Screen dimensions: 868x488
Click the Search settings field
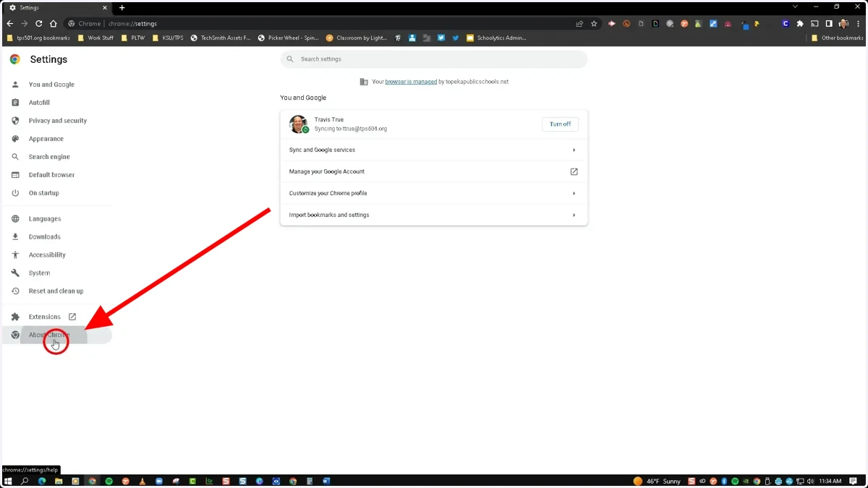(434, 59)
